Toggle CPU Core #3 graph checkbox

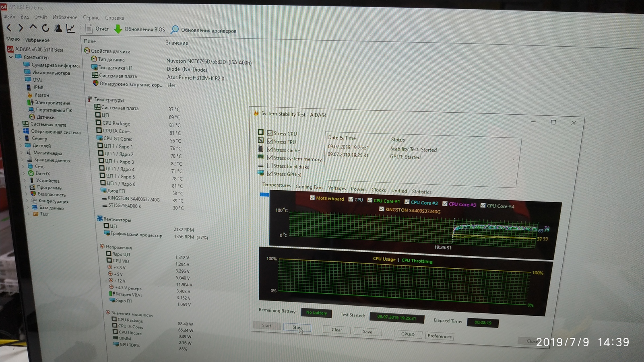[445, 204]
